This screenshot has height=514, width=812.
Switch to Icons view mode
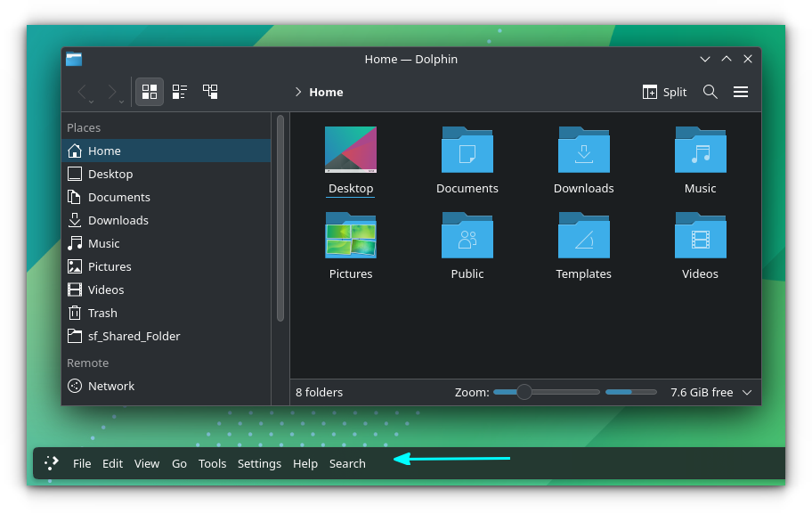(150, 92)
